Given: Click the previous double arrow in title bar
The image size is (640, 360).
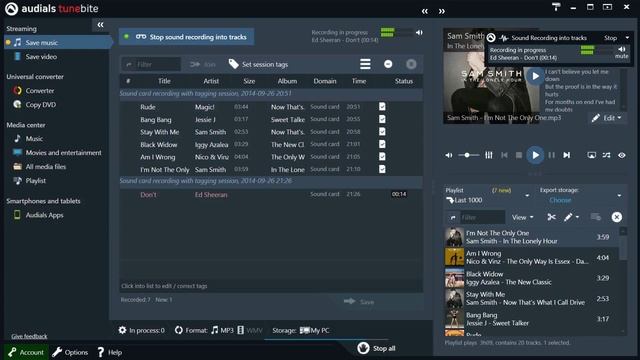Looking at the screenshot, I should (425, 11).
